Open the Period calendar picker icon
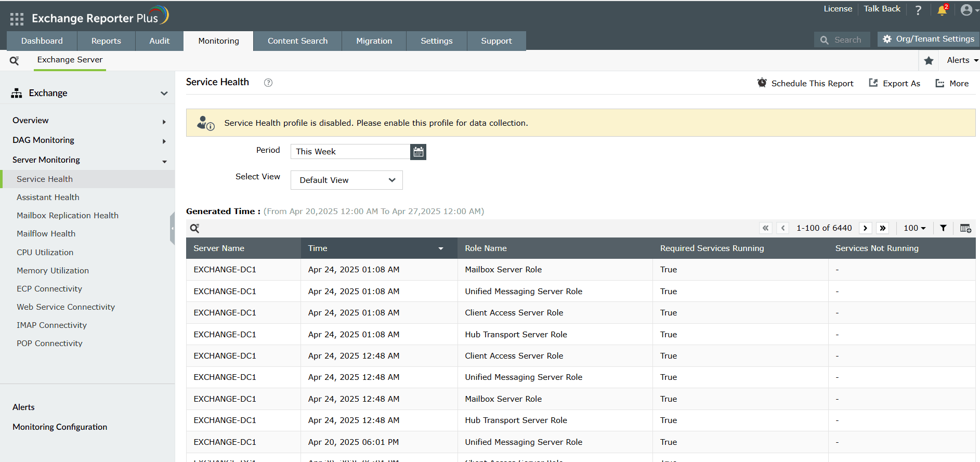The height and width of the screenshot is (462, 980). [x=418, y=152]
